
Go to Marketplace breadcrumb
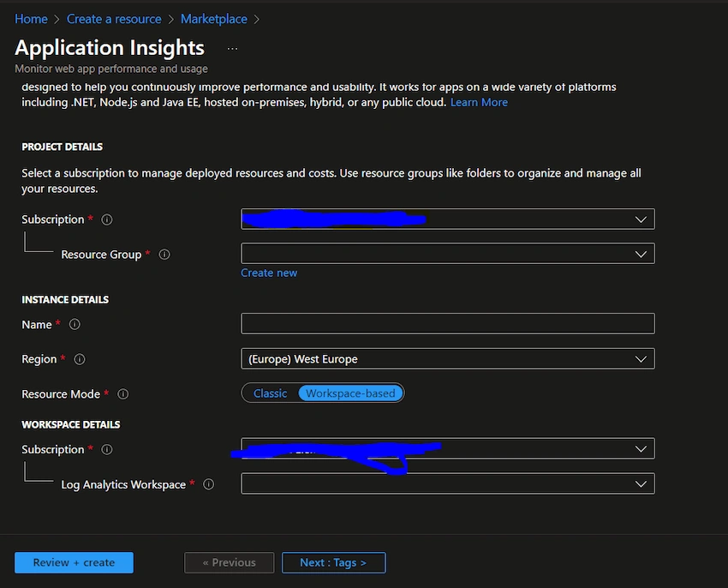pyautogui.click(x=214, y=19)
